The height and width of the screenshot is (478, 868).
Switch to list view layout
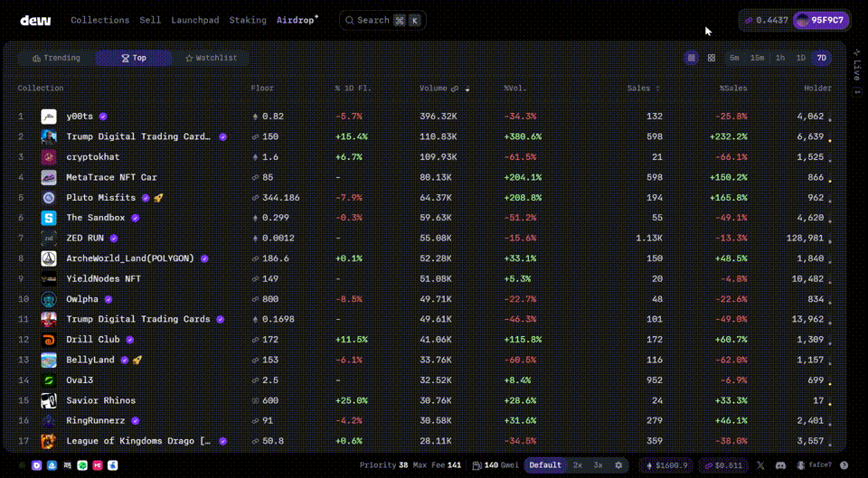point(692,58)
